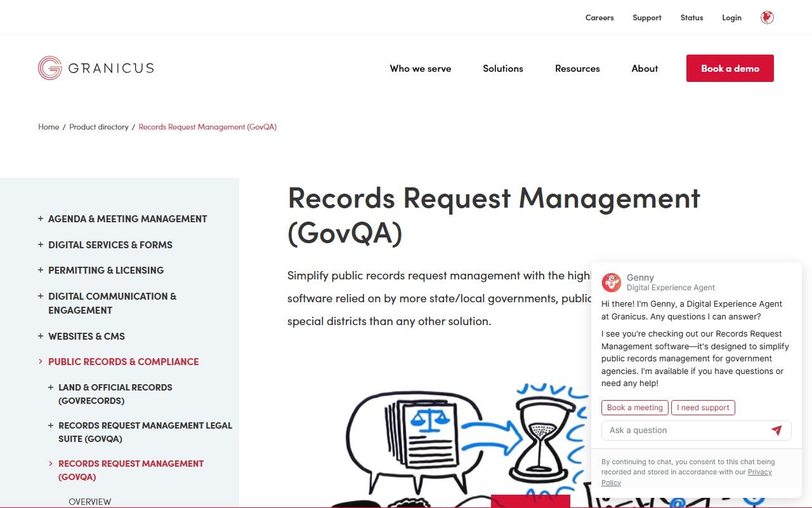Image resolution: width=812 pixels, height=508 pixels.
Task: Open Support link
Action: tap(647, 18)
